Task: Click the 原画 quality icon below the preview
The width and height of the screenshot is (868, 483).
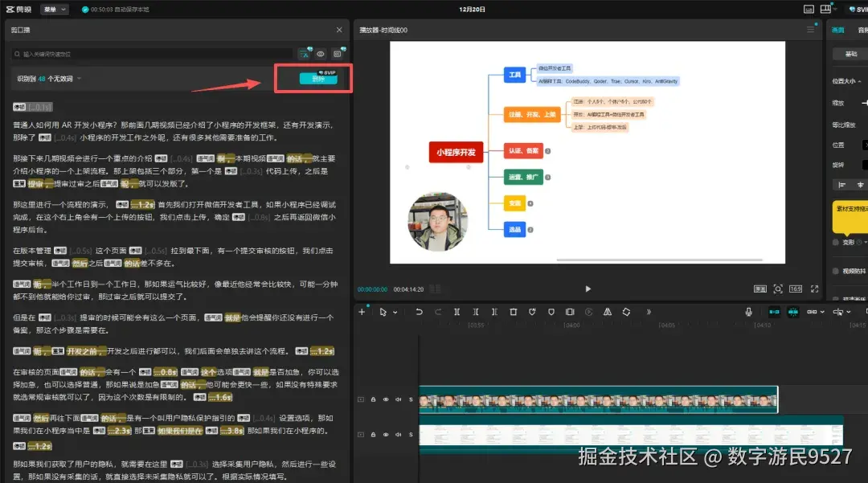Action: coord(760,289)
